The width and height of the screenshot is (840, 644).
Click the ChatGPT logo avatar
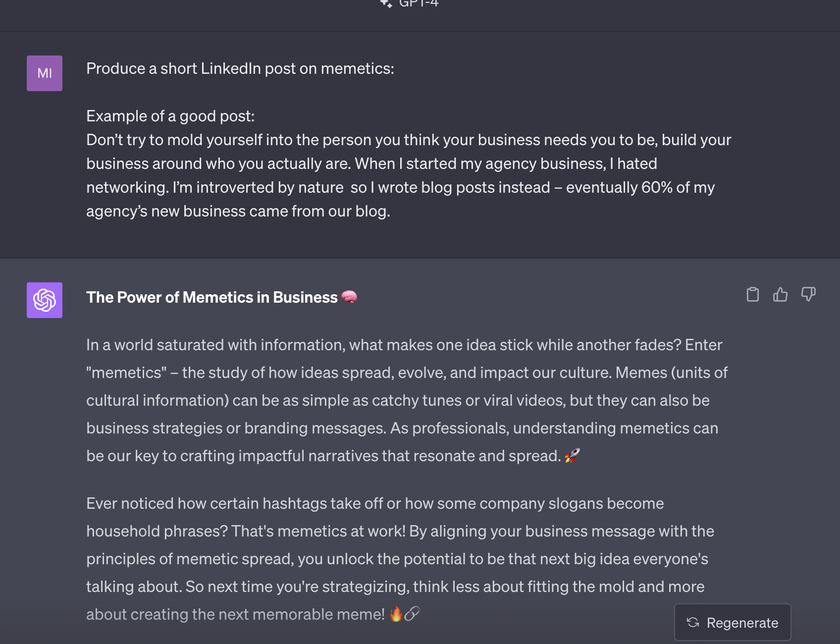click(45, 300)
